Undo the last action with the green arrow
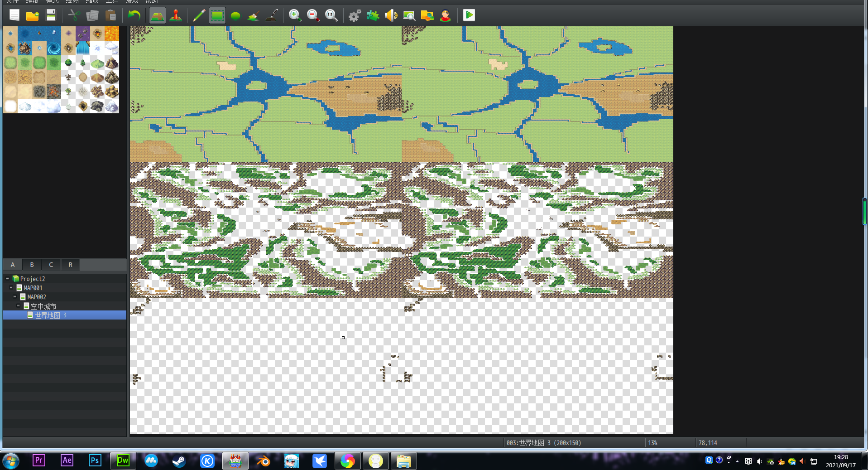Image resolution: width=868 pixels, height=470 pixels. tap(134, 15)
